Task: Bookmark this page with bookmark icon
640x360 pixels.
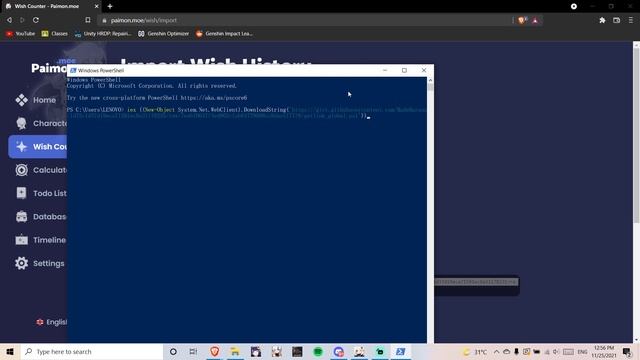Action: (88, 20)
